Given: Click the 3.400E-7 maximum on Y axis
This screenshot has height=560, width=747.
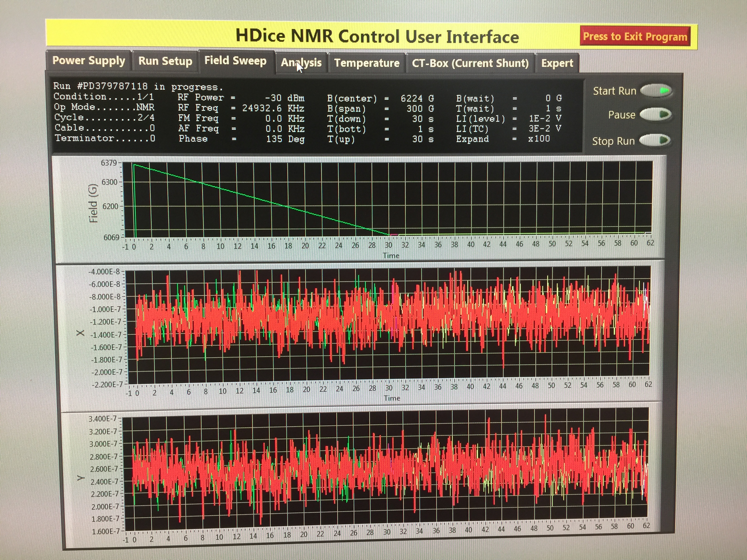Looking at the screenshot, I should 102,419.
